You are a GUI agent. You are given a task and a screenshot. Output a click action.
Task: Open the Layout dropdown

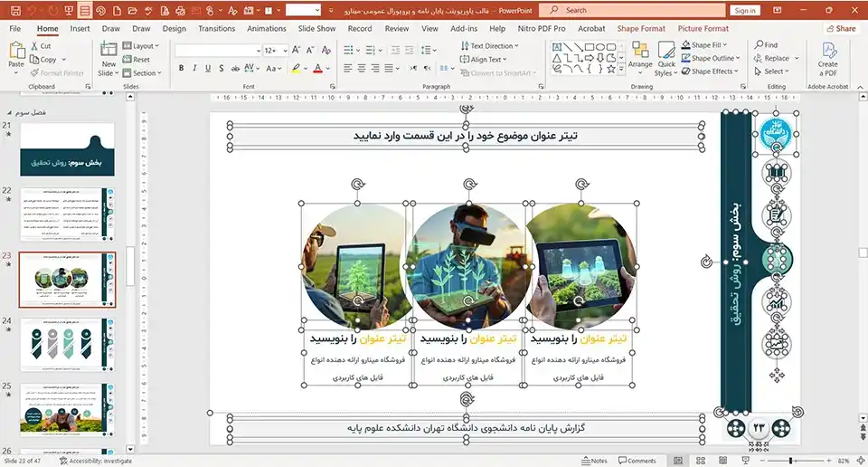141,46
